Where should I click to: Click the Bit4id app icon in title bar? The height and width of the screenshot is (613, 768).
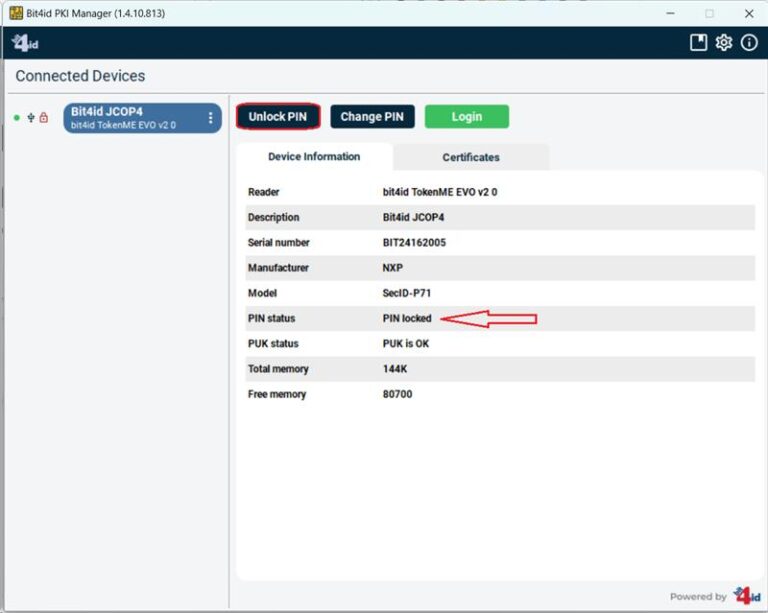pyautogui.click(x=16, y=13)
